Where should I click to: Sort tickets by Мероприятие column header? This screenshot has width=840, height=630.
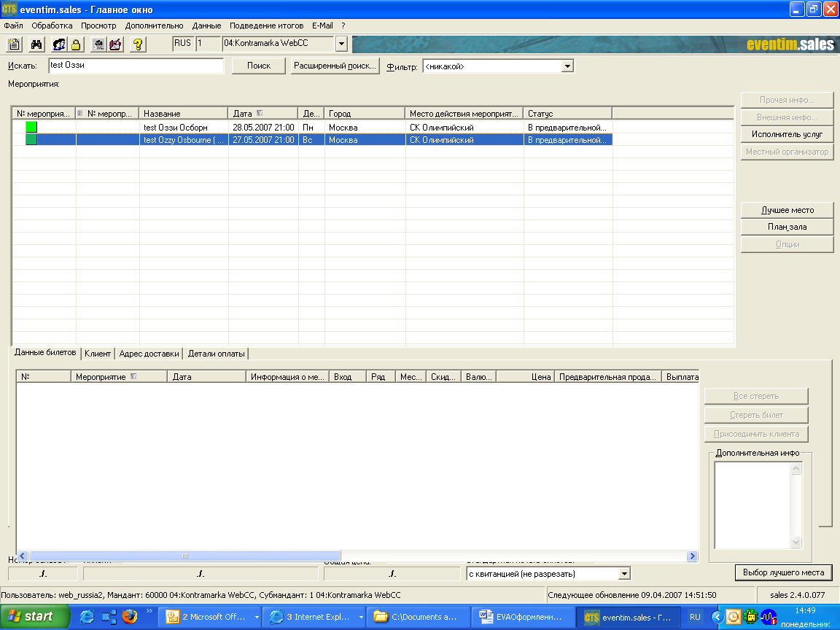click(119, 376)
